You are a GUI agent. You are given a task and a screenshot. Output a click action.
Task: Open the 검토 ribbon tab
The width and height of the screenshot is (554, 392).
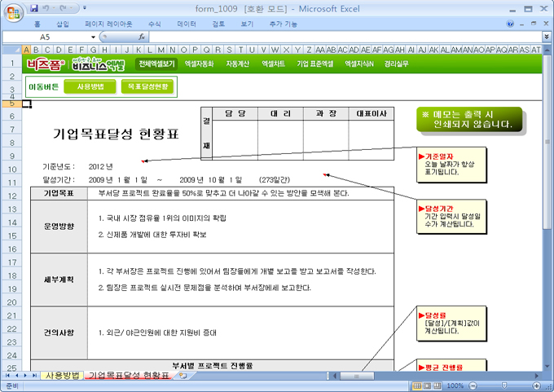tap(218, 24)
